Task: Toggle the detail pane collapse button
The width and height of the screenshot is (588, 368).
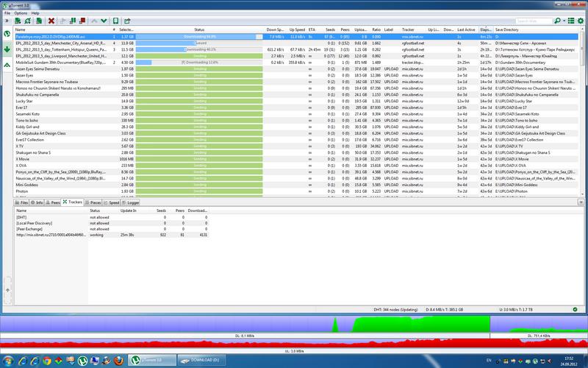Action: click(x=581, y=202)
